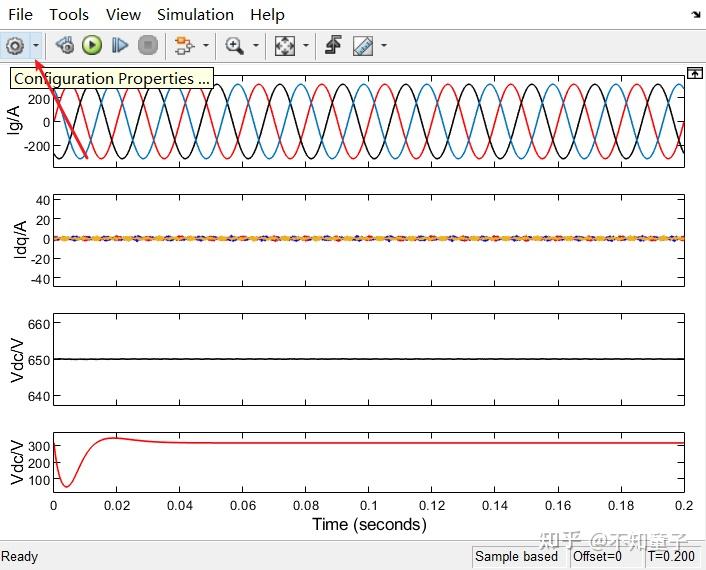Image resolution: width=706 pixels, height=570 pixels.
Task: Click the Step Back toolbar icon
Action: tap(65, 45)
